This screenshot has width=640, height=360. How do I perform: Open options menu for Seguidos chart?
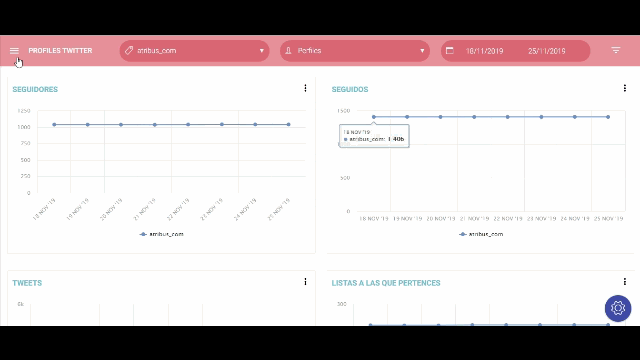(x=624, y=88)
